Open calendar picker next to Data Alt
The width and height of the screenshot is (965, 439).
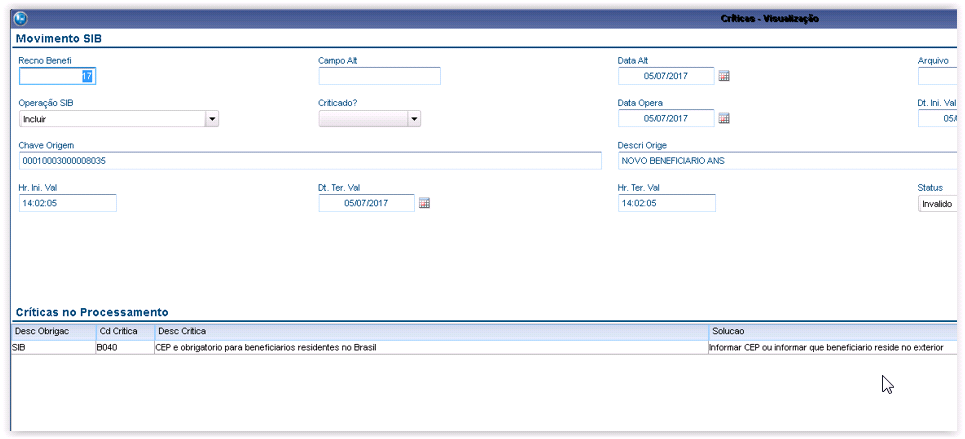click(724, 76)
